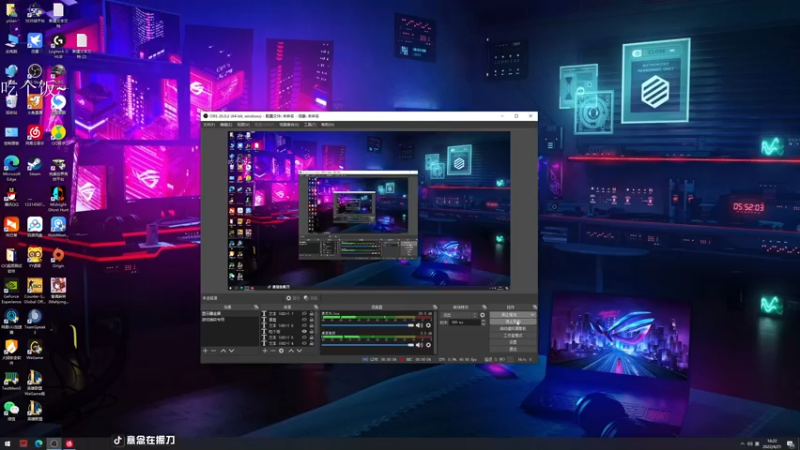Click 停止录制 stop recording button
Image resolution: width=800 pixels, height=450 pixels.
513,321
